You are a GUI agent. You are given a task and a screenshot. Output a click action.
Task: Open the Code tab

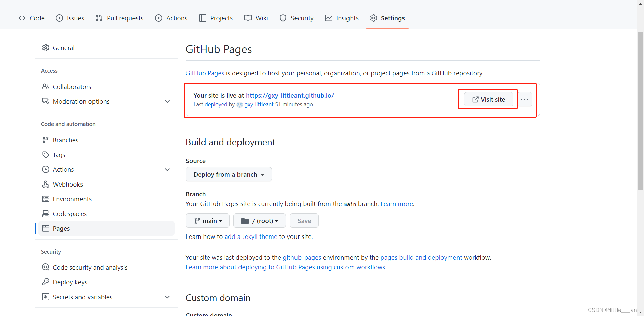pyautogui.click(x=32, y=18)
